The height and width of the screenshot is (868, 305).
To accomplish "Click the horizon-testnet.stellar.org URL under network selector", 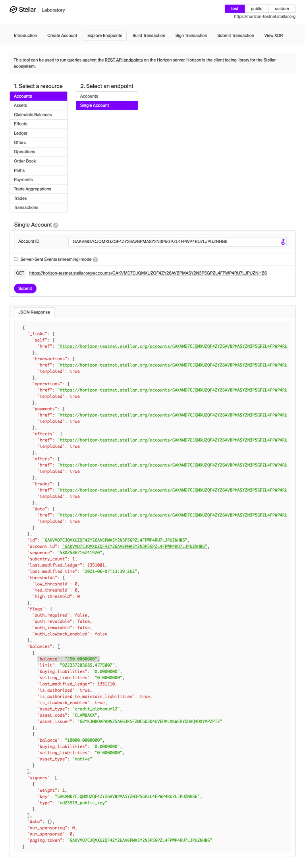I will tap(264, 17).
